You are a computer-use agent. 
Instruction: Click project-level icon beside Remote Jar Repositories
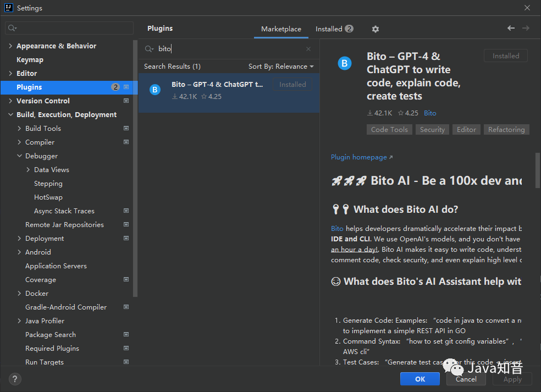(126, 224)
